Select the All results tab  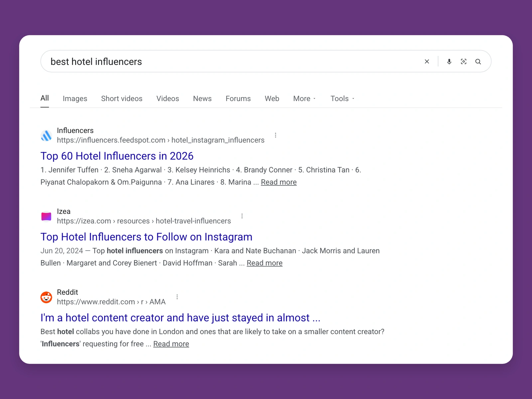coord(45,98)
